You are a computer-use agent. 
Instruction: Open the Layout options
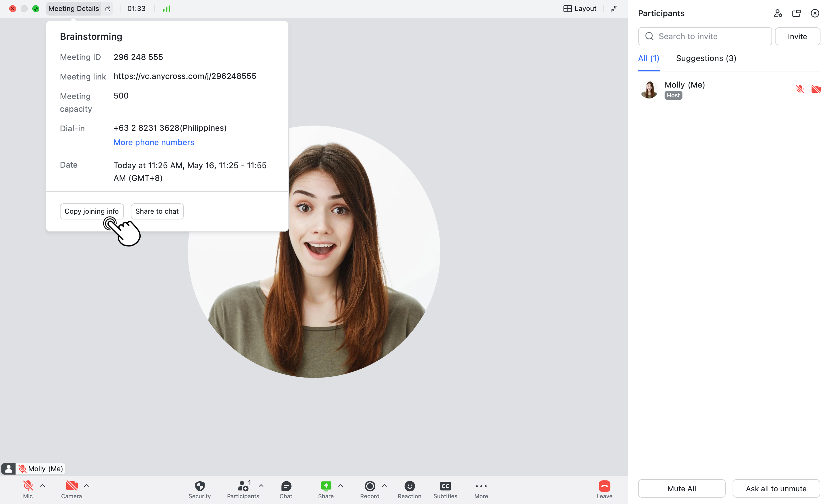(x=580, y=9)
